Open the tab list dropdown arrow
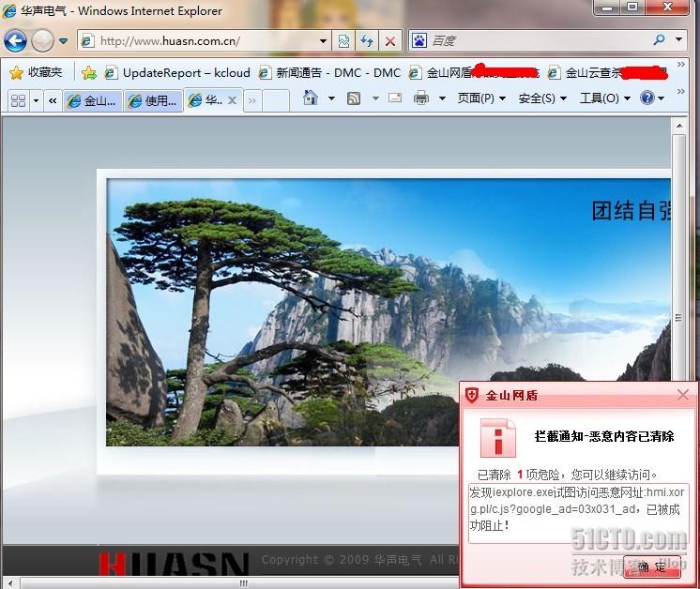This screenshot has width=700, height=589. (37, 100)
